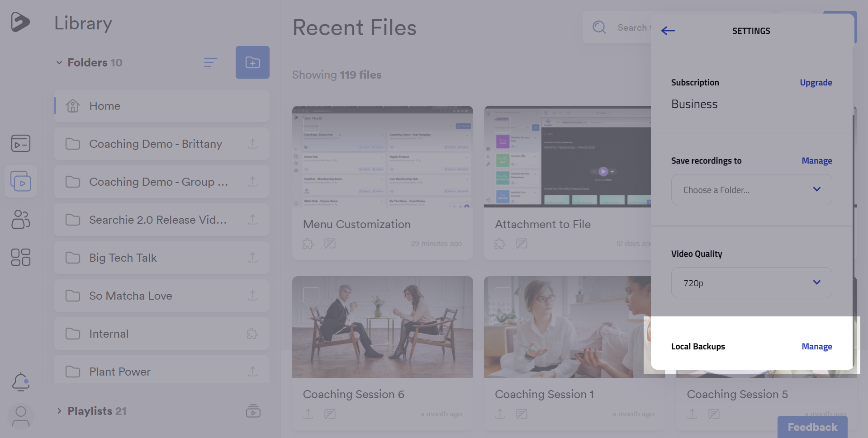The image size is (868, 438).
Task: Open the notifications bell icon
Action: point(21,382)
